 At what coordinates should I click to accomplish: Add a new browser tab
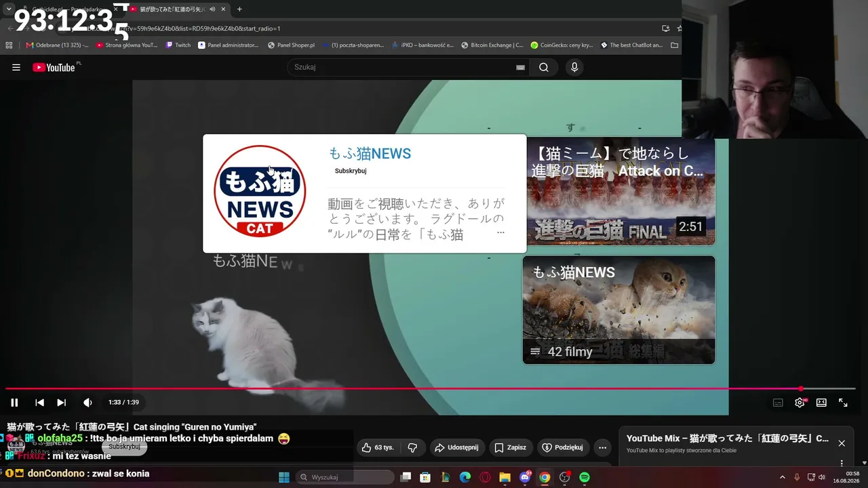239,9
